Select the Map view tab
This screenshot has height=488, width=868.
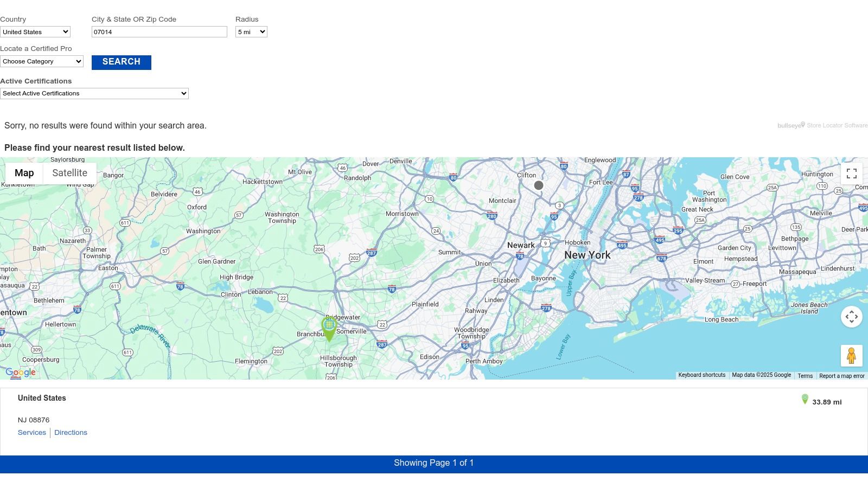[x=24, y=173]
